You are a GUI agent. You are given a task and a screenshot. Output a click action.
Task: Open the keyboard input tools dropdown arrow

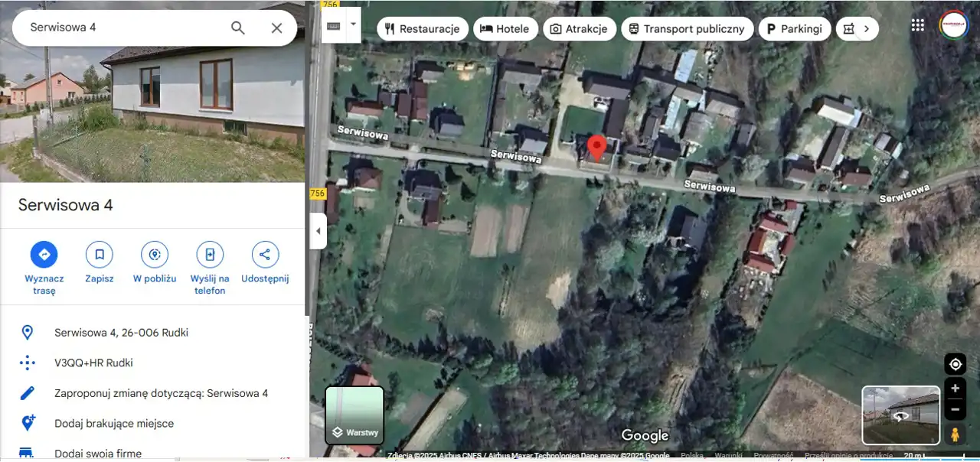353,24
